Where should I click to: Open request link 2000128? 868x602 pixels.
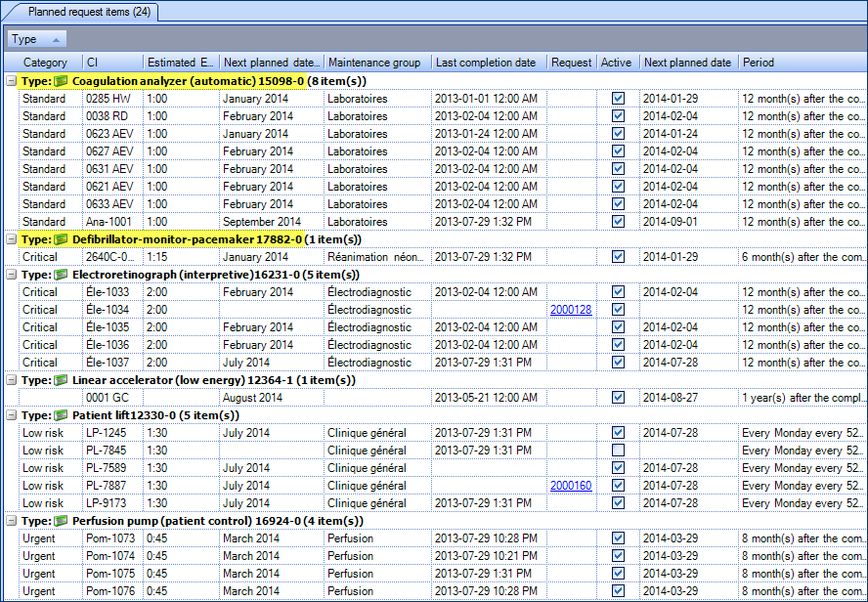point(571,309)
